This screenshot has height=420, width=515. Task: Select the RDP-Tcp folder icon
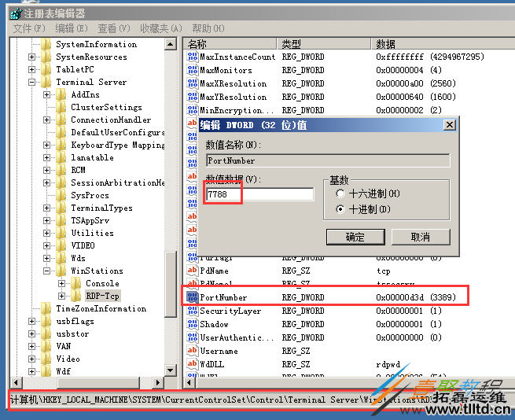click(x=76, y=296)
